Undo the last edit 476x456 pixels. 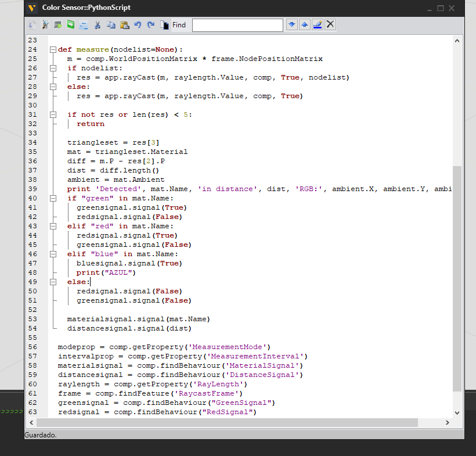coord(138,24)
